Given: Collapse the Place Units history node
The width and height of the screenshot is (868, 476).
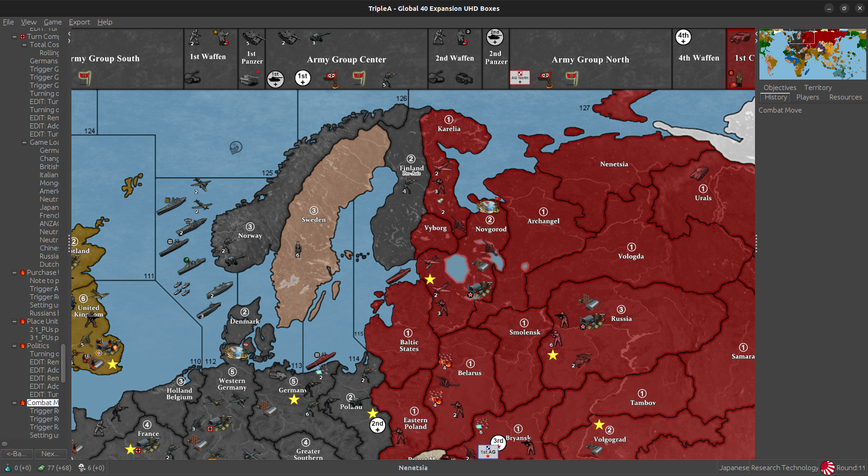Looking at the screenshot, I should point(14,321).
